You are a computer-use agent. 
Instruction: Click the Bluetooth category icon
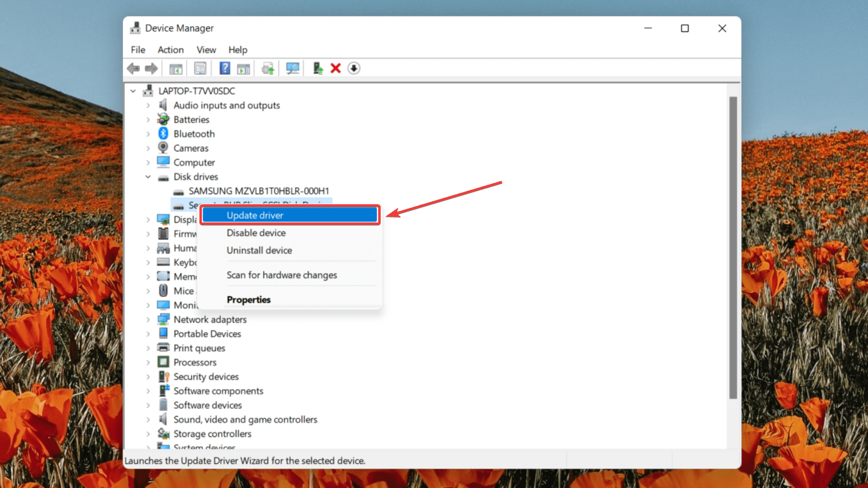click(163, 134)
